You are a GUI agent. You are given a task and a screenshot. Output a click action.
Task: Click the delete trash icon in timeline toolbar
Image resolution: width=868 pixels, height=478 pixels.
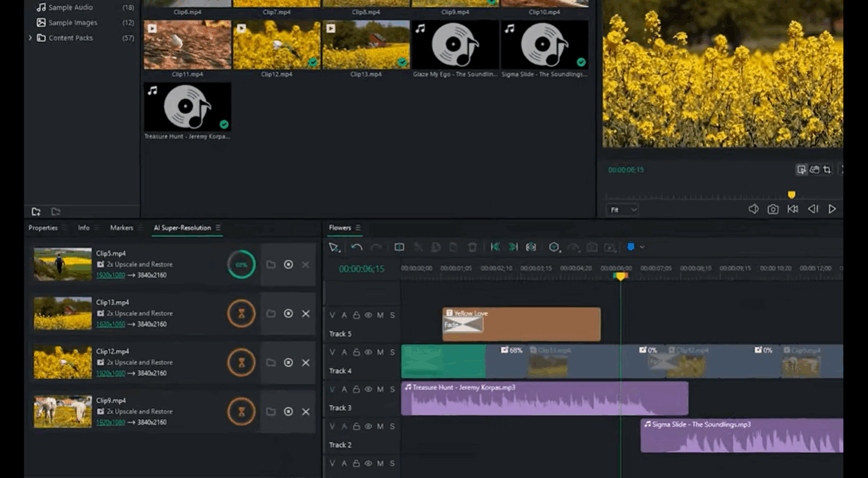472,247
